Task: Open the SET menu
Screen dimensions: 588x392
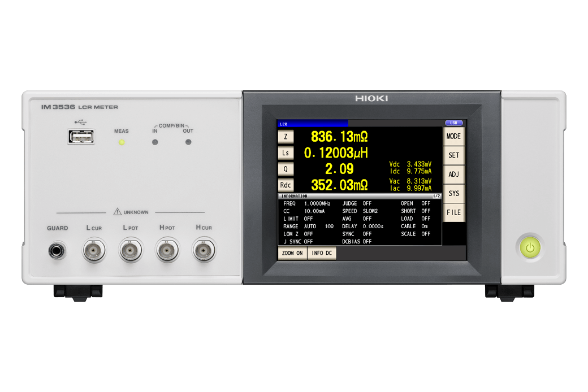Action: point(453,155)
